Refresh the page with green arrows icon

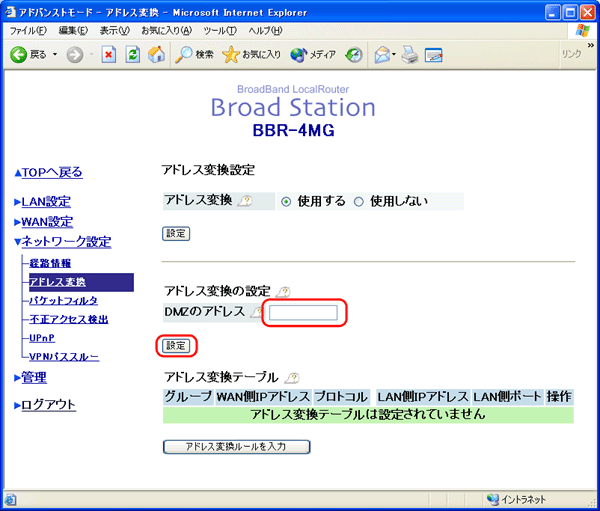click(132, 55)
